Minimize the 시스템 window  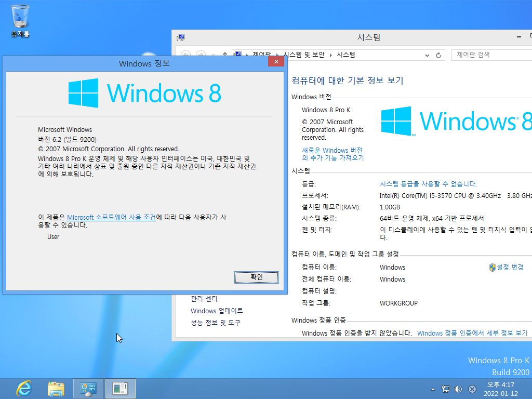point(519,37)
